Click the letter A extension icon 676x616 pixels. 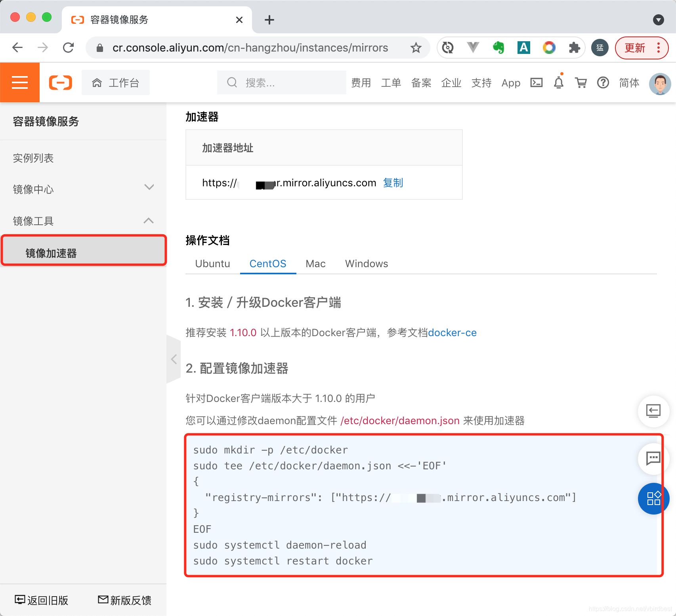pyautogui.click(x=524, y=48)
